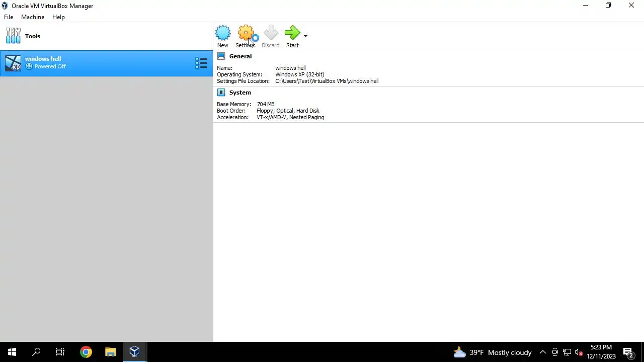
Task: Open the File menu
Action: tap(9, 17)
